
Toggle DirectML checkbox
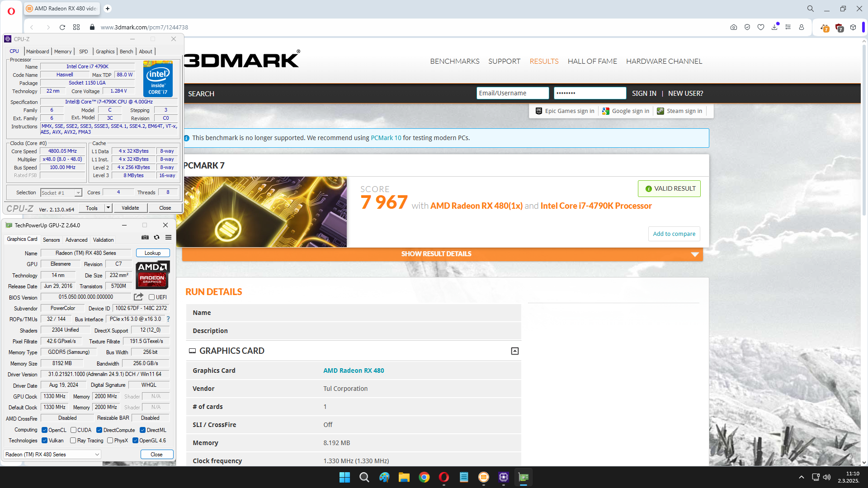(142, 430)
